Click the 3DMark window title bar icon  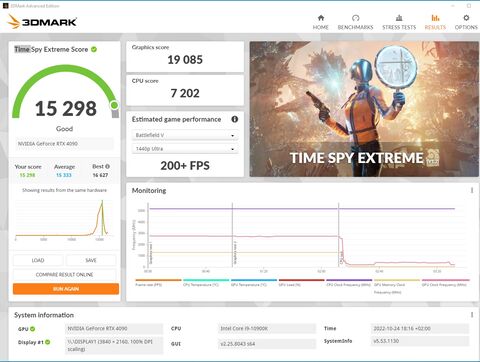point(5,6)
